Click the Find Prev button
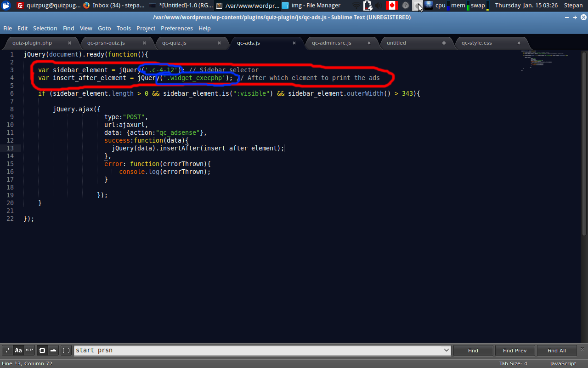Viewport: 588px width, 368px height. click(x=514, y=351)
